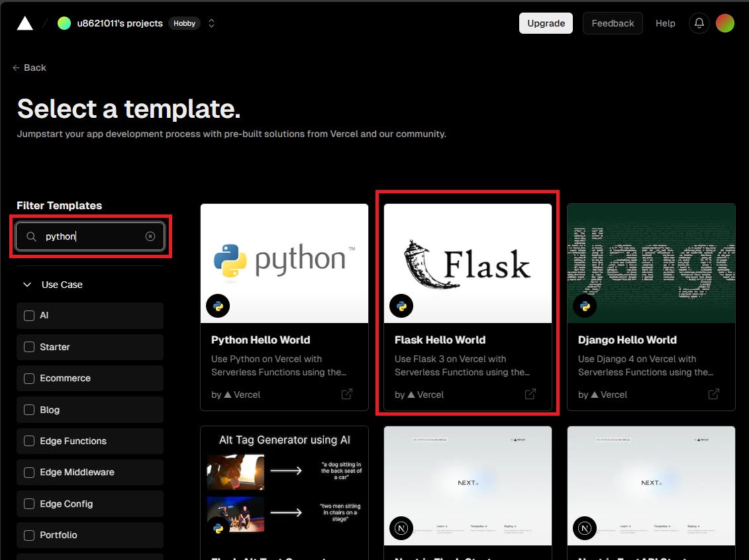749x560 pixels.
Task: Enable the Starter filter checkbox
Action: click(x=29, y=347)
